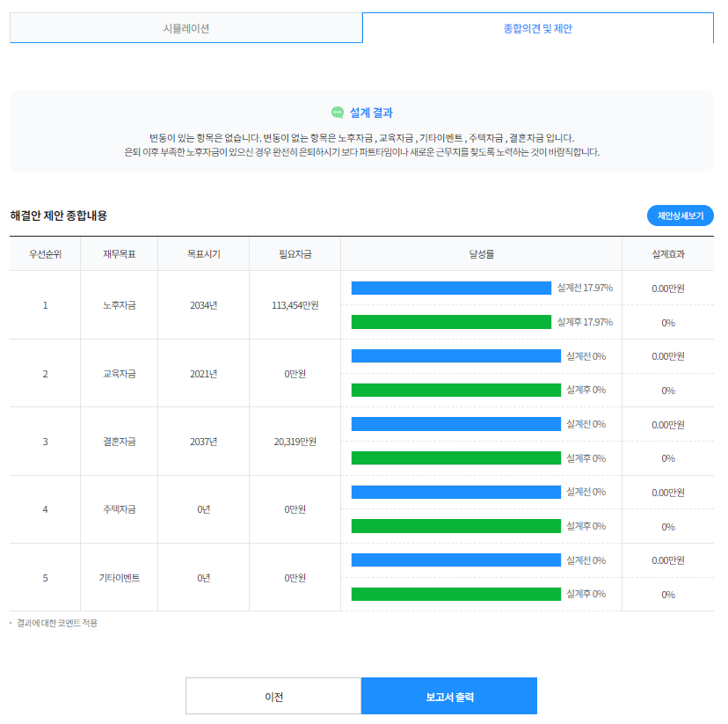This screenshot has width=728, height=724.
Task: Click priority number 5 cell
Action: (x=45, y=578)
